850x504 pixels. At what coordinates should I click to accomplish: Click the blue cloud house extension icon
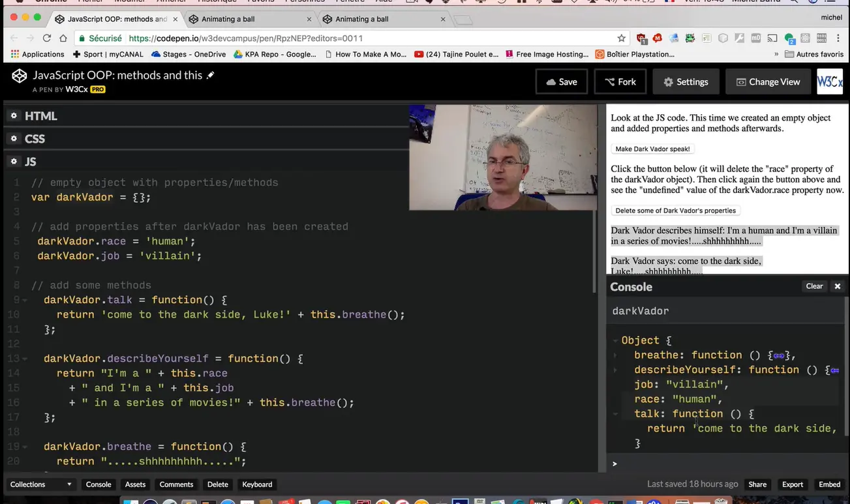click(674, 38)
